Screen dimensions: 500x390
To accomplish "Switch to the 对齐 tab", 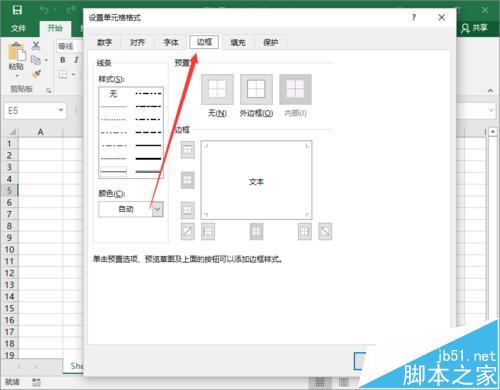I will [x=138, y=42].
